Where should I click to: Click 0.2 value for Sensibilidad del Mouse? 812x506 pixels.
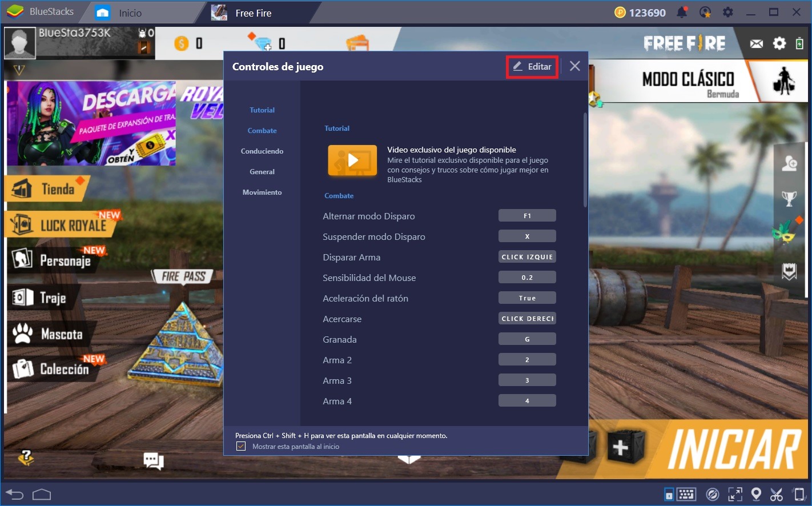coord(527,277)
